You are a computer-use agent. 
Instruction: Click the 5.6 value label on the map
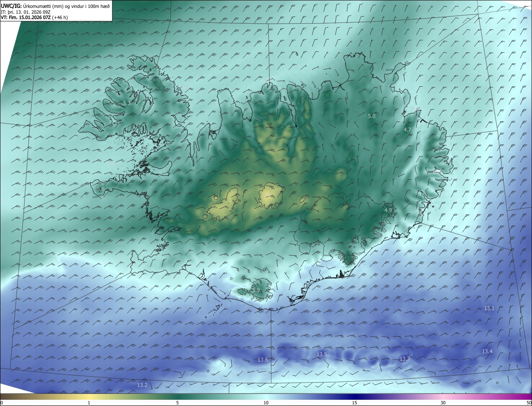click(x=101, y=189)
